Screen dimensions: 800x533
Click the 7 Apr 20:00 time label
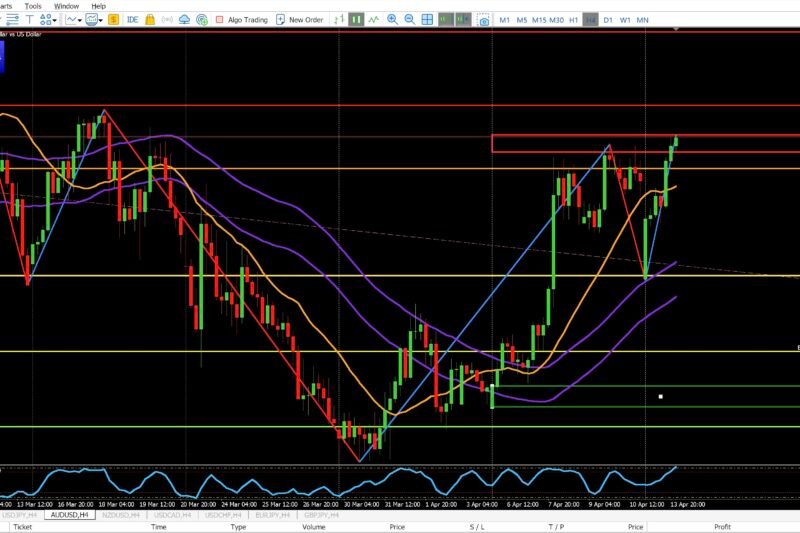[564, 504]
